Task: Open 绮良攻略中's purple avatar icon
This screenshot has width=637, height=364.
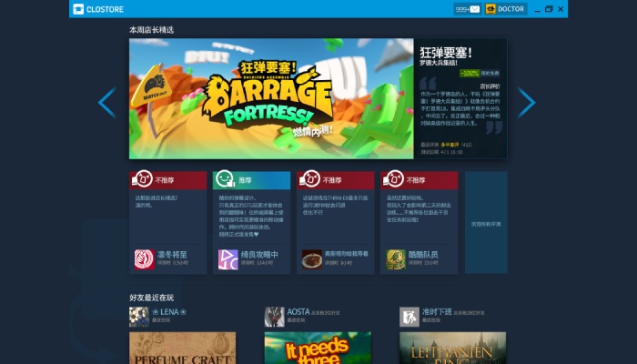Action: pos(227,259)
